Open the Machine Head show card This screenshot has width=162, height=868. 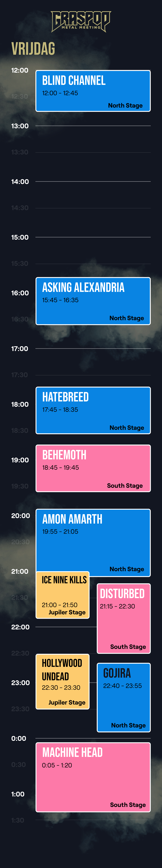pyautogui.click(x=93, y=777)
